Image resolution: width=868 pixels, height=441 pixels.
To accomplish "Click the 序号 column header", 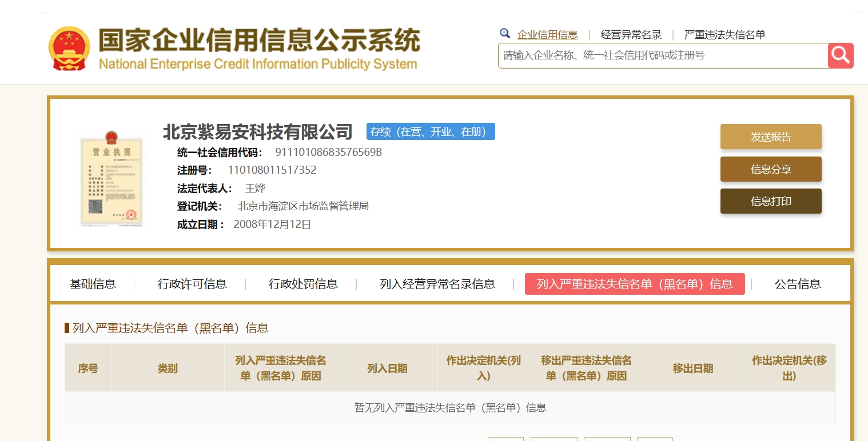I will point(88,368).
